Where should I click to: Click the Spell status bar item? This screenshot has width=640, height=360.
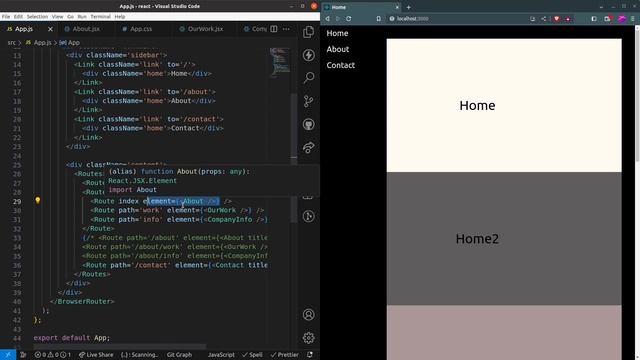click(x=252, y=355)
